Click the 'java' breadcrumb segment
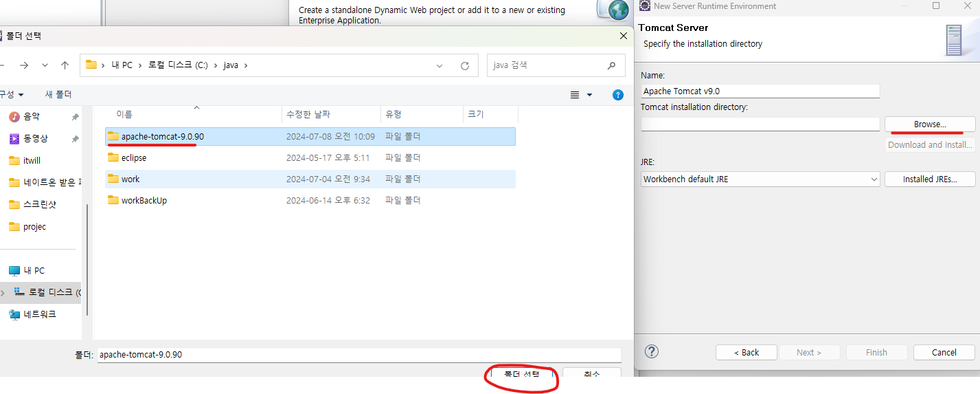 [x=231, y=65]
